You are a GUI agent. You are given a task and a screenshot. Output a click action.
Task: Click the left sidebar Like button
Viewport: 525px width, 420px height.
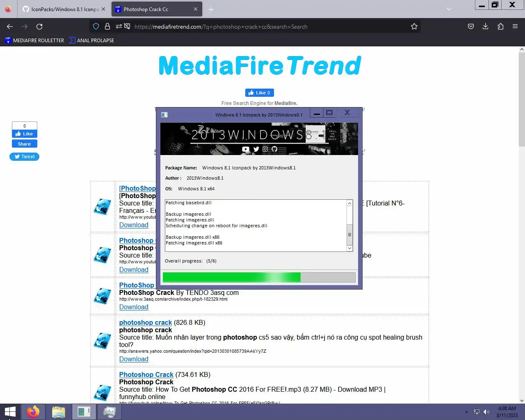pyautogui.click(x=25, y=134)
